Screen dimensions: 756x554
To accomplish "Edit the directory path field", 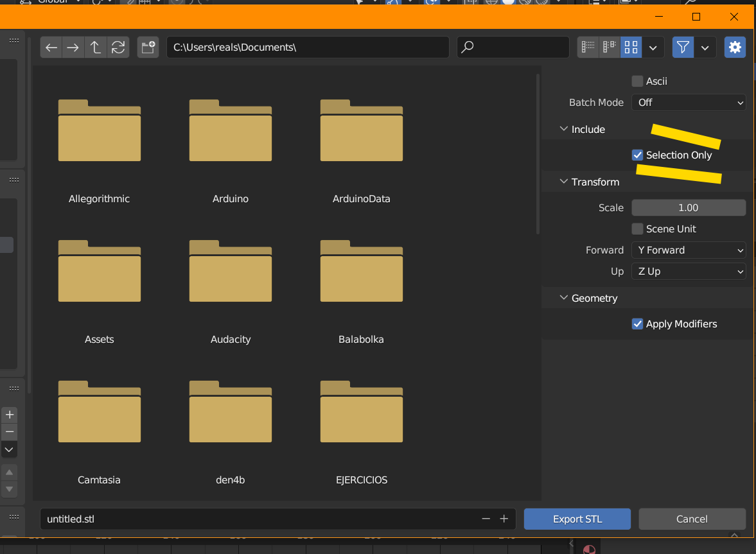I will (x=308, y=48).
